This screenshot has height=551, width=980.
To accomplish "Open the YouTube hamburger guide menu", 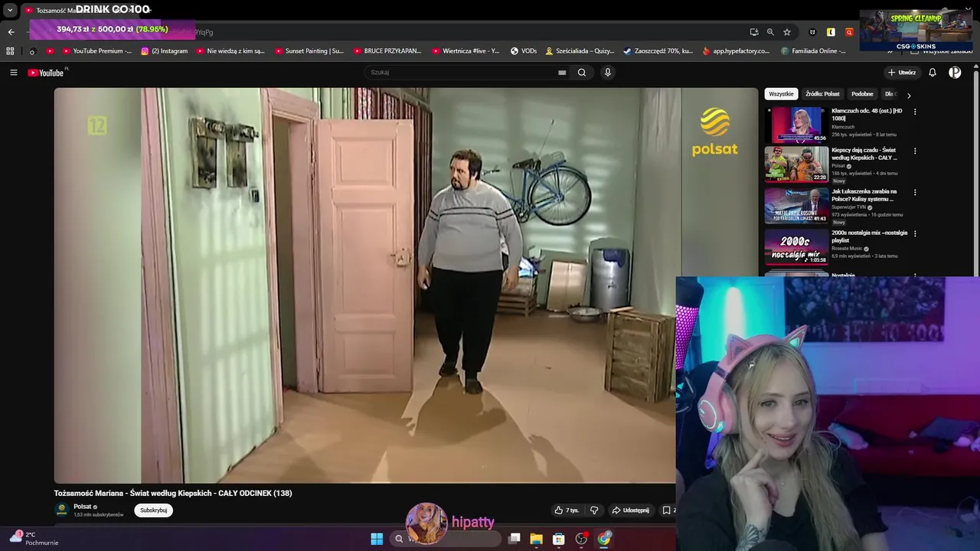I will click(13, 73).
